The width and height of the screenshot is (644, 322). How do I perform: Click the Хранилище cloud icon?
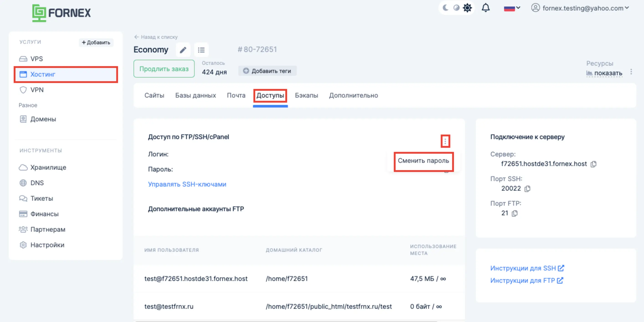pos(23,167)
